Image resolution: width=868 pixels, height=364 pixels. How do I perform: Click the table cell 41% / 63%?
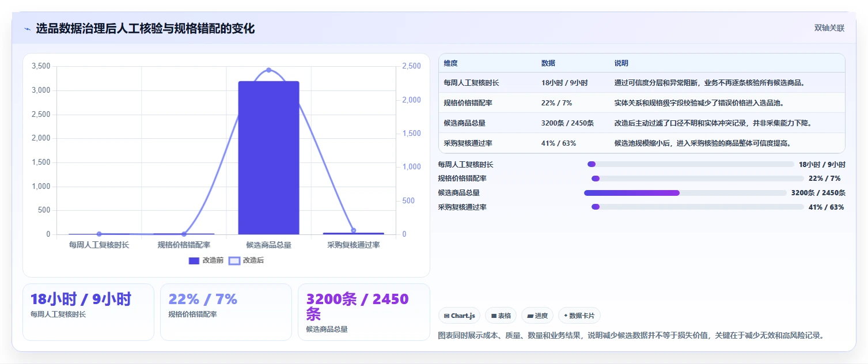click(x=558, y=143)
